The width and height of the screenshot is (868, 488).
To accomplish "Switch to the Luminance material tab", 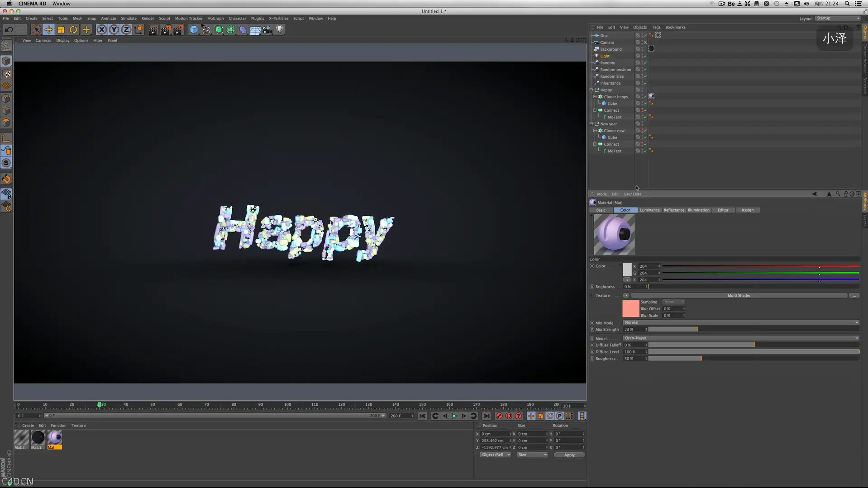I will pyautogui.click(x=649, y=210).
